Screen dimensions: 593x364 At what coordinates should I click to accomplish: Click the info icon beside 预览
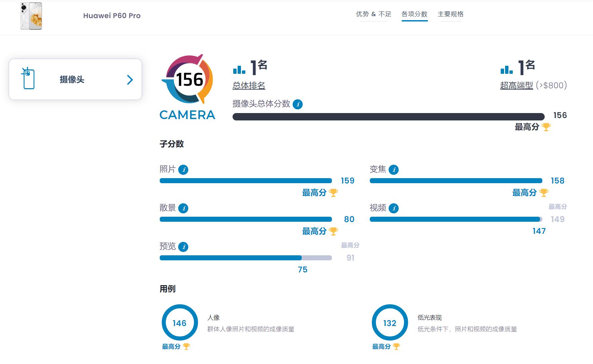coord(184,247)
